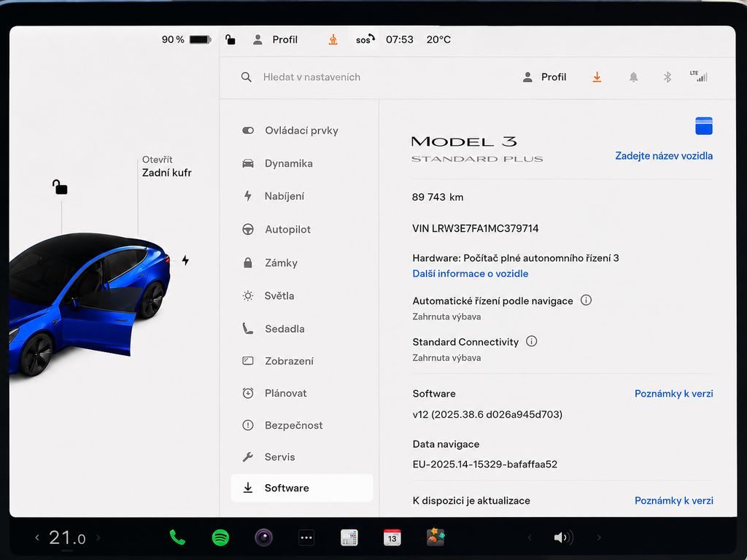
Task: Tap the software version v12 text
Action: click(x=487, y=414)
